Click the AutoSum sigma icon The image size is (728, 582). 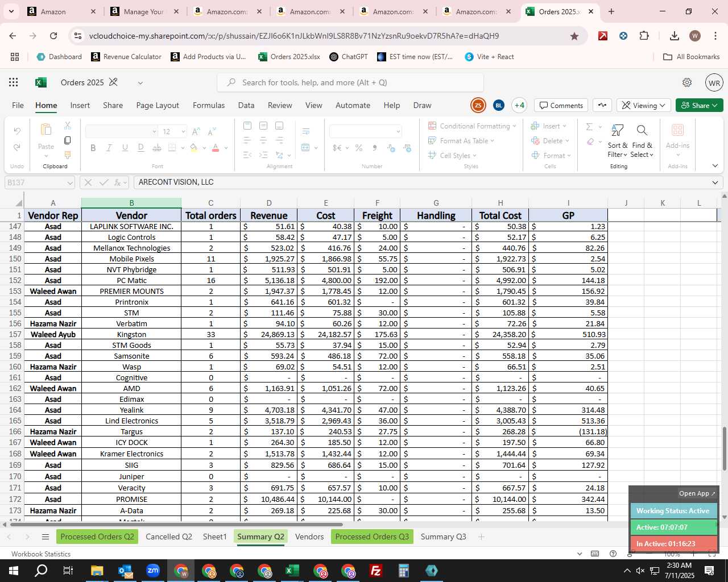590,127
